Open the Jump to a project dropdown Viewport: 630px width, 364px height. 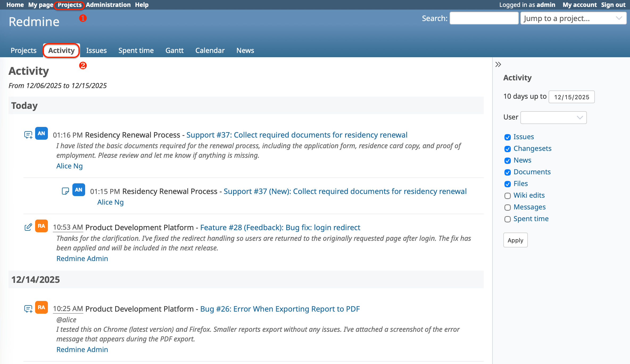tap(573, 18)
